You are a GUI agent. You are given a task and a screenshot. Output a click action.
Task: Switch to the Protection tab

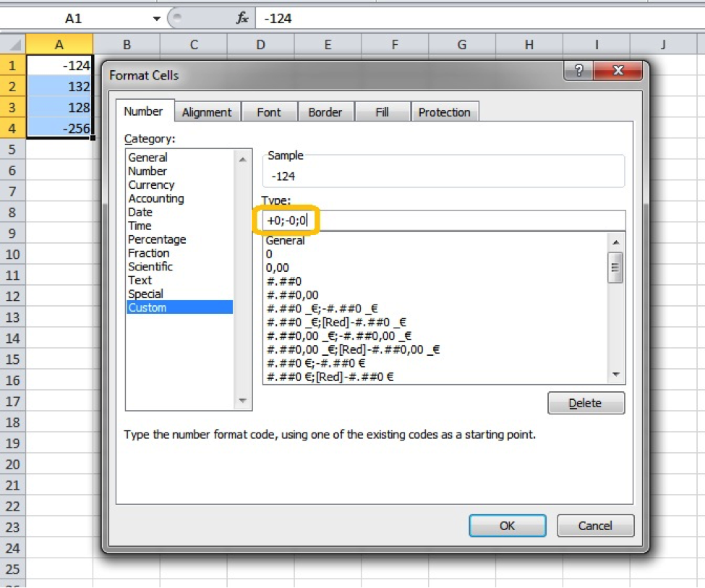click(x=444, y=112)
